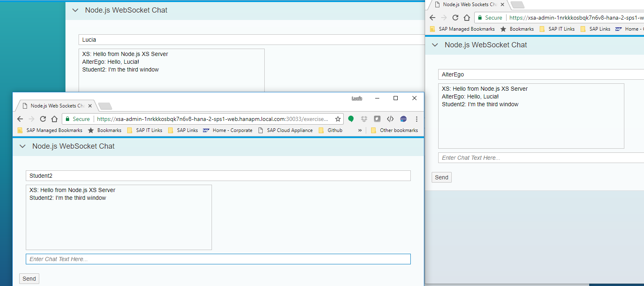Show hidden bookmarks with the double chevron
The width and height of the screenshot is (644, 286).
[360, 130]
